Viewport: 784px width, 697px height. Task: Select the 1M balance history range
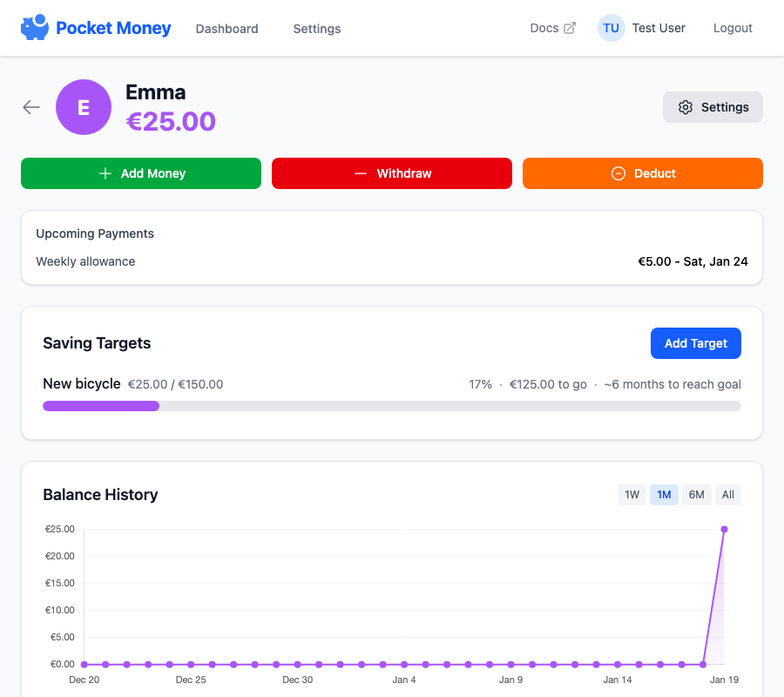click(x=664, y=495)
